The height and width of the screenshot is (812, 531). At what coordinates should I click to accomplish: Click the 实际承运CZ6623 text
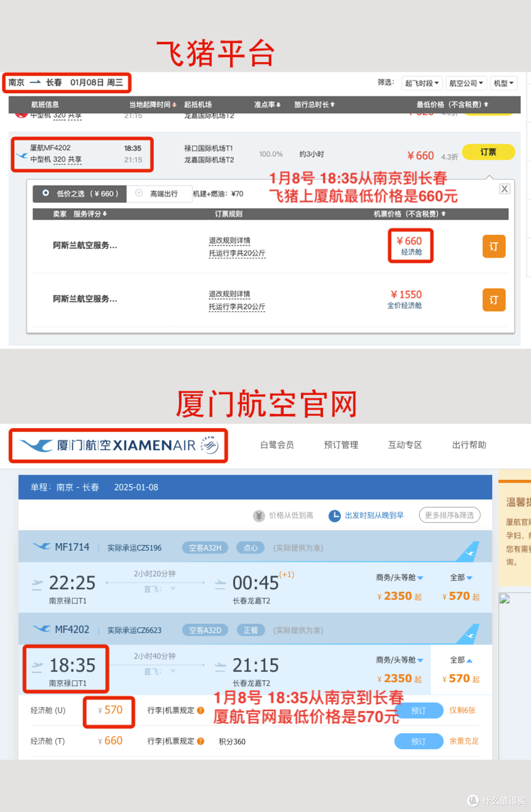point(134,631)
